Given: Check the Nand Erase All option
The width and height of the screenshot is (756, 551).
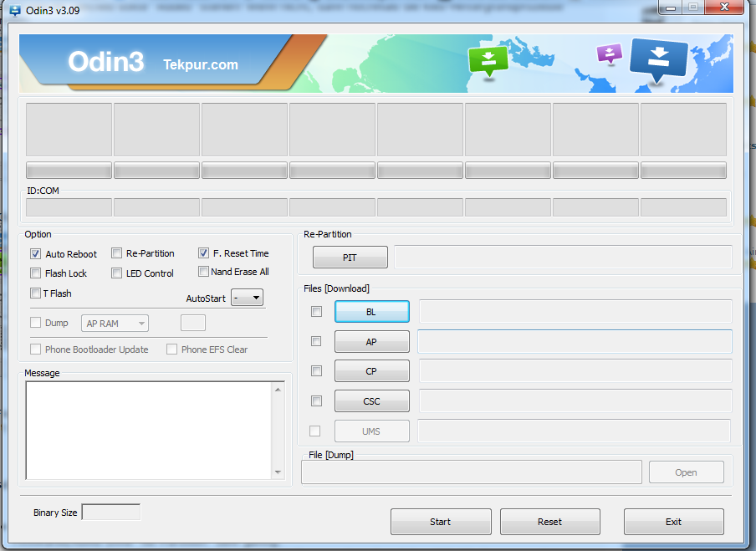Looking at the screenshot, I should click(x=203, y=272).
